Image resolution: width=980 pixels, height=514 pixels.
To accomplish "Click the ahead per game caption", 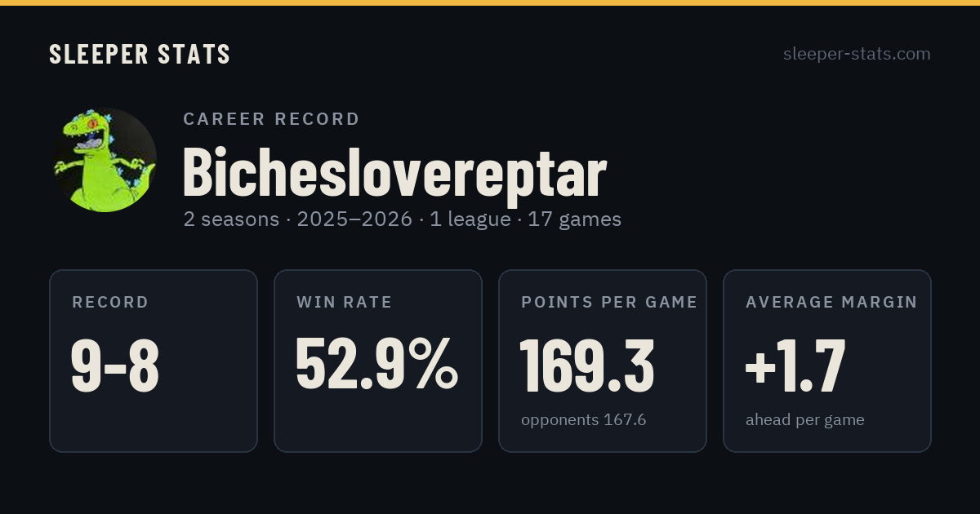I will 805,420.
